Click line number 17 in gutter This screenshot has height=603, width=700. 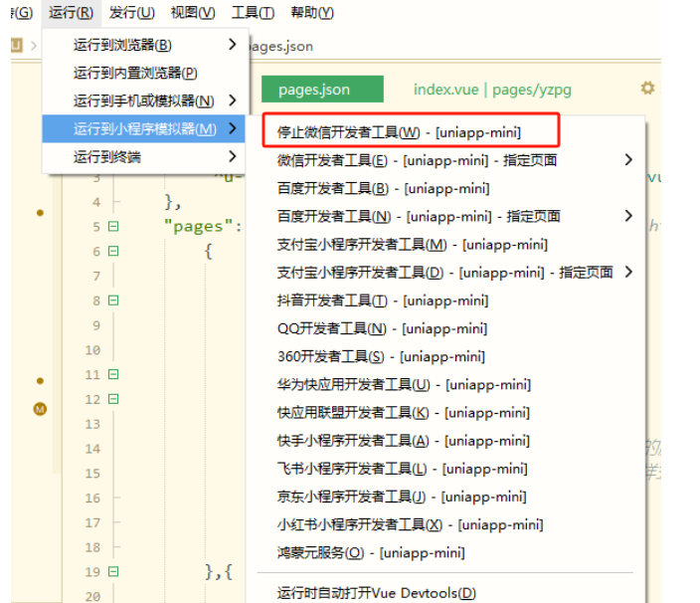point(92,522)
